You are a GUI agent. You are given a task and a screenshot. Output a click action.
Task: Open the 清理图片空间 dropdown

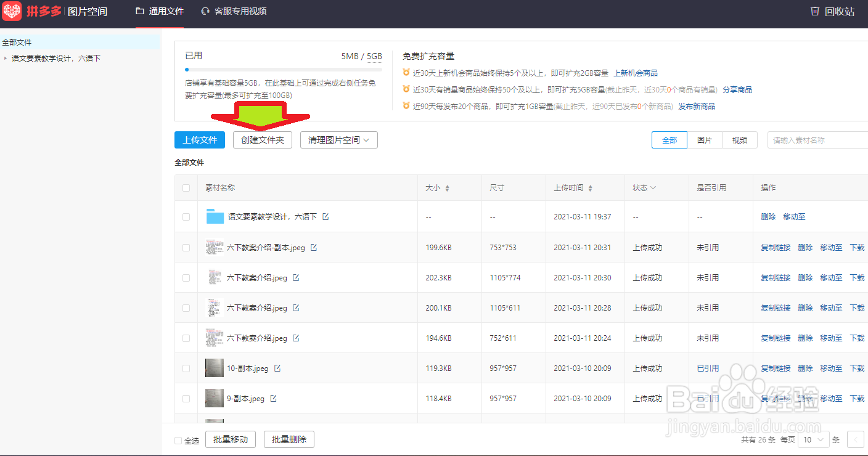(x=338, y=140)
